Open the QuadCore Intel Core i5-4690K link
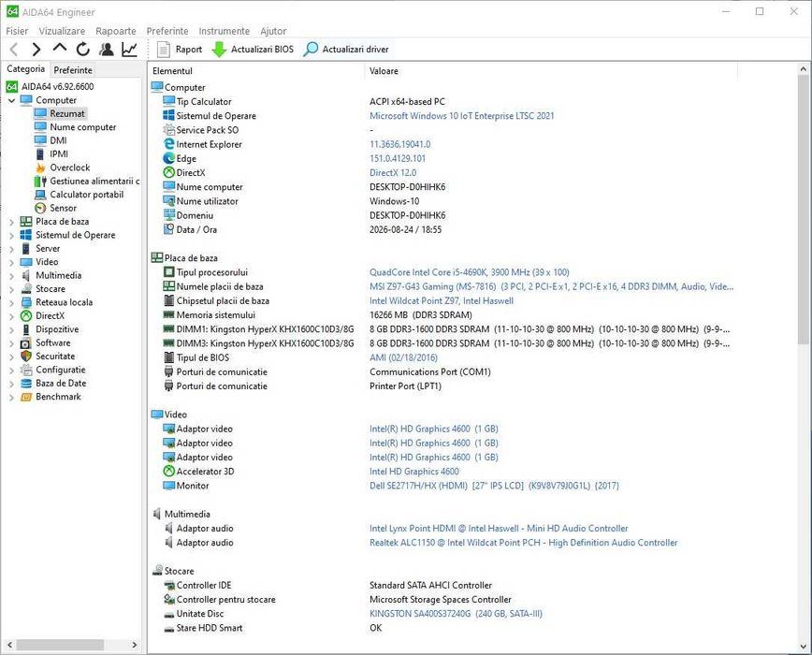Image resolution: width=812 pixels, height=655 pixels. 470,272
